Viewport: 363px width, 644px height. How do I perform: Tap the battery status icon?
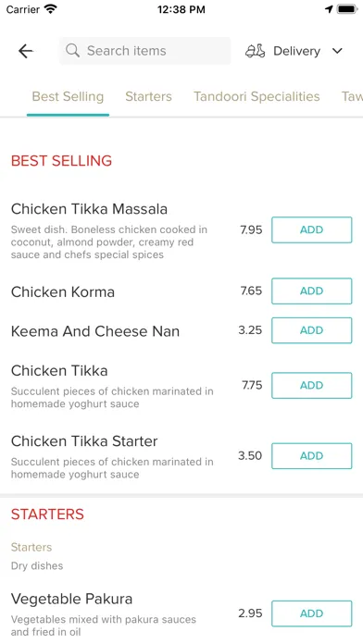click(347, 9)
